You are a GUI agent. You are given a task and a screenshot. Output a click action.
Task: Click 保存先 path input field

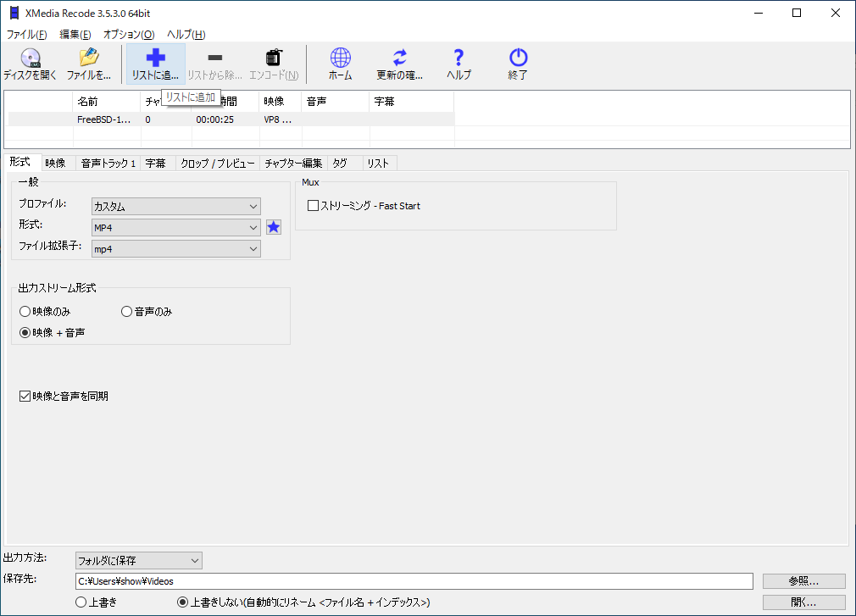click(x=414, y=581)
